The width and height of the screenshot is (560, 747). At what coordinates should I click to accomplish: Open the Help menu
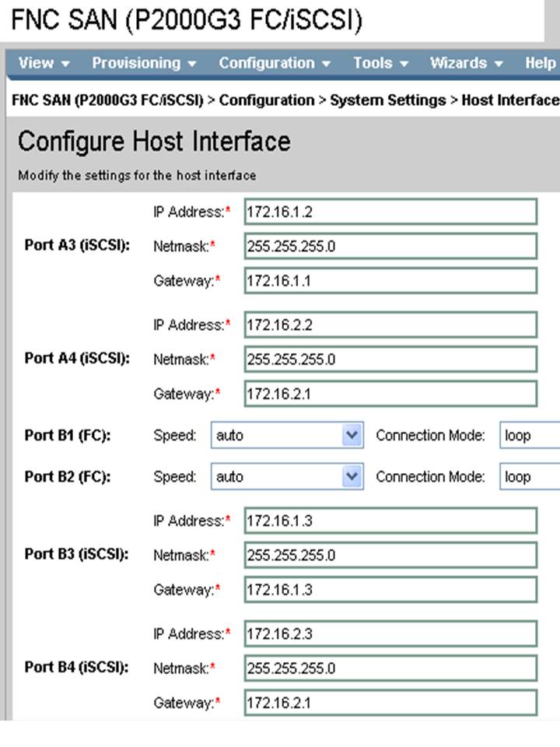click(540, 64)
